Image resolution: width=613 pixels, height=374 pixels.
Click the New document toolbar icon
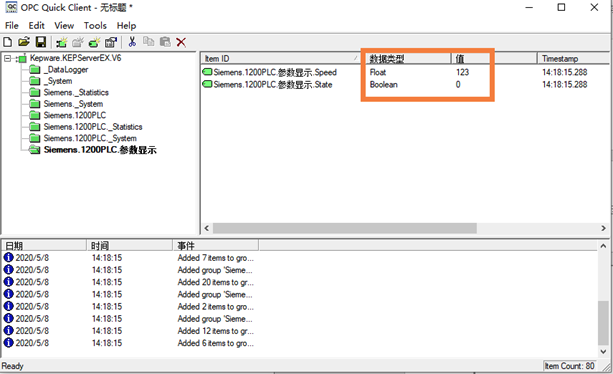coord(8,42)
